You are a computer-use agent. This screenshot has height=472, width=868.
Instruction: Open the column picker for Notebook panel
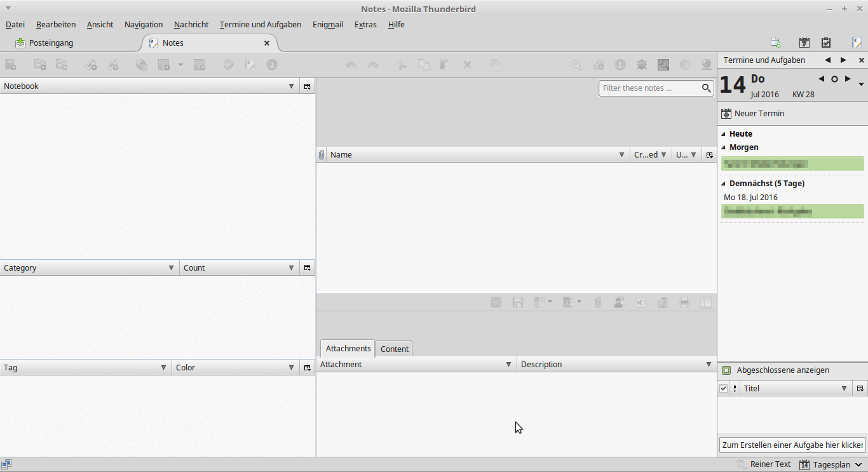pyautogui.click(x=308, y=86)
